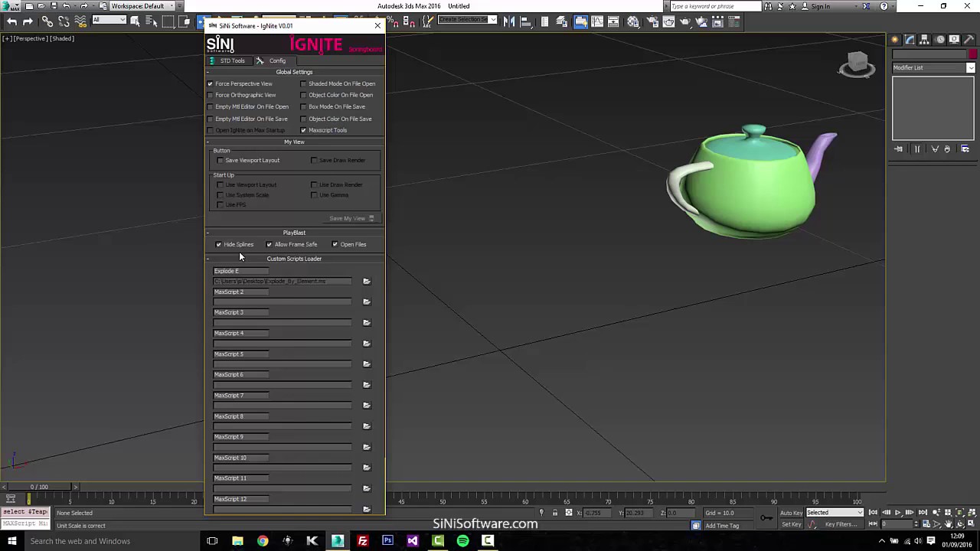Viewport: 980px width, 551px height.
Task: Browse for the MaxScript 5 file
Action: pos(367,364)
